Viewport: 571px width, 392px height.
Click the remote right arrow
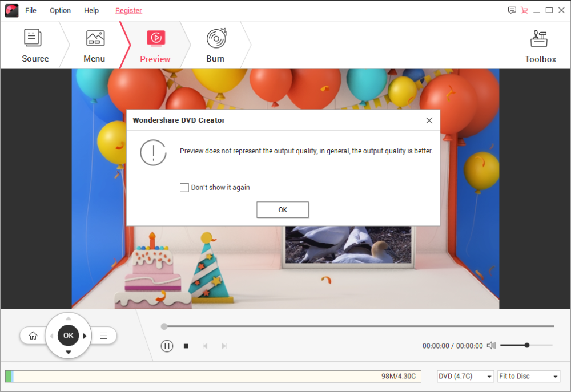85,336
